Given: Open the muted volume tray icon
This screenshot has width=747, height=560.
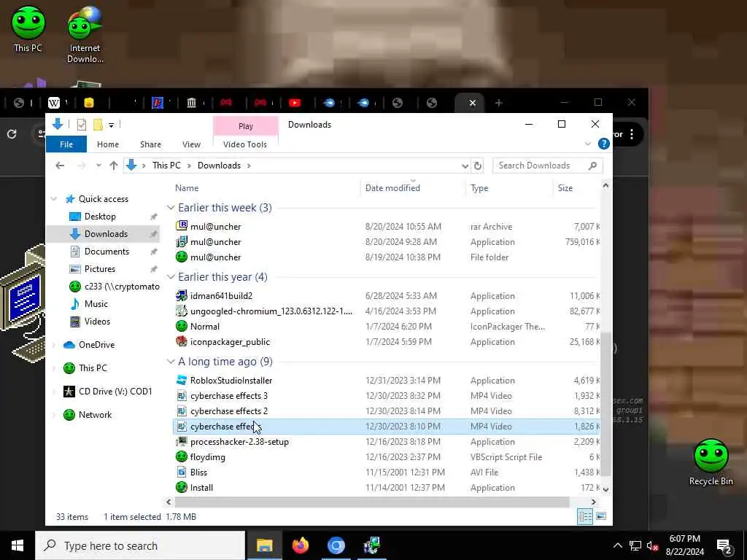Looking at the screenshot, I should pos(652,545).
